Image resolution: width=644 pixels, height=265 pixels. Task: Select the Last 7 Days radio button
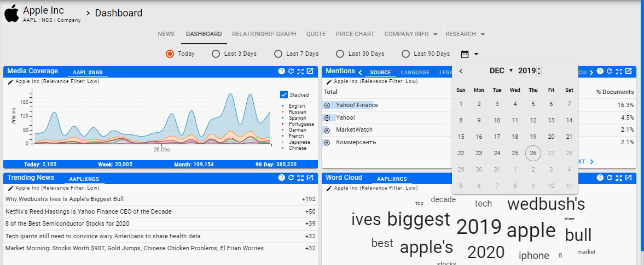click(x=279, y=54)
